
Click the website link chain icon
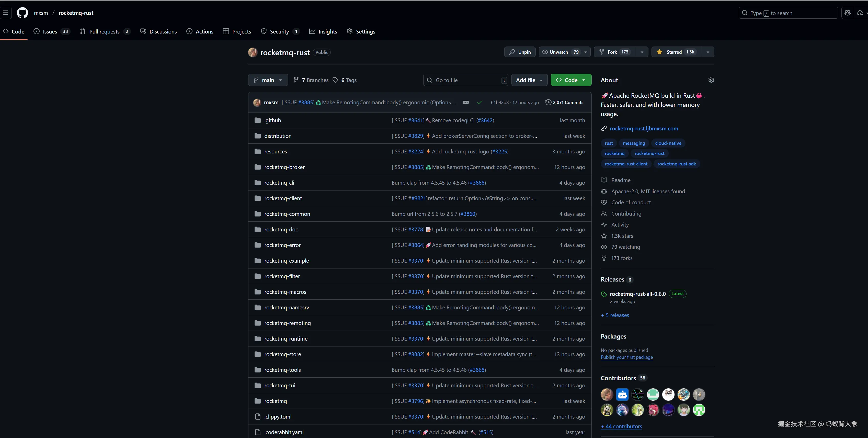[604, 128]
